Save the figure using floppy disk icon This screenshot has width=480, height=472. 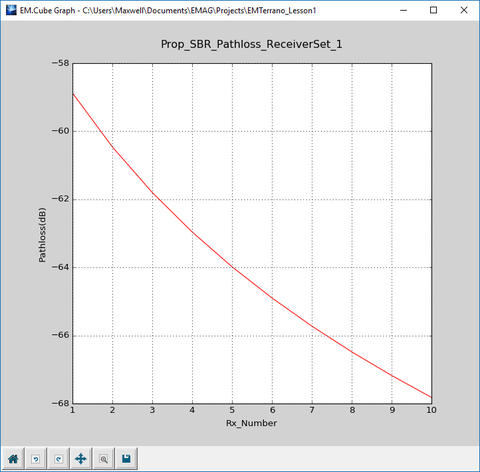(126, 459)
